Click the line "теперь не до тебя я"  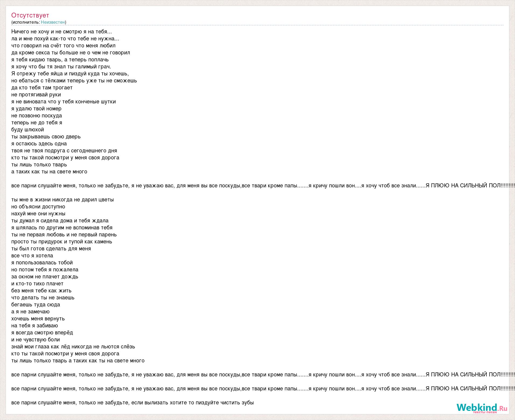(x=37, y=123)
